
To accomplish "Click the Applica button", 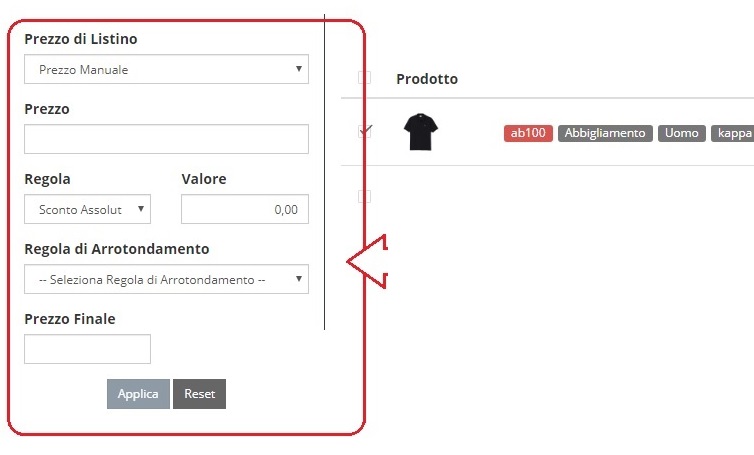I will [x=138, y=394].
